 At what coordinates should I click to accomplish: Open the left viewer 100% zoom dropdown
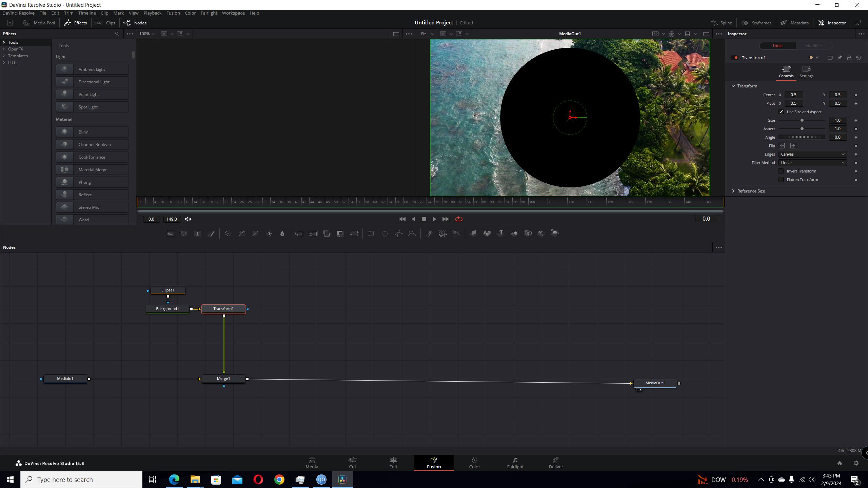click(x=146, y=34)
